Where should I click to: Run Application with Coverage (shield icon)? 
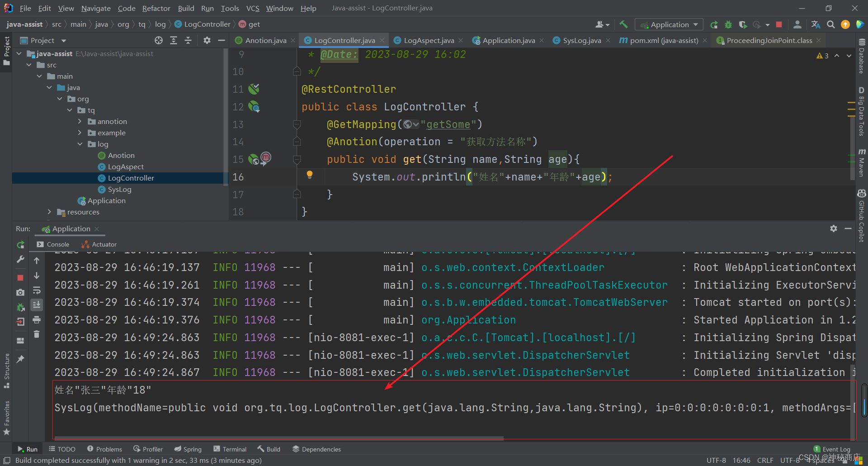coord(742,24)
